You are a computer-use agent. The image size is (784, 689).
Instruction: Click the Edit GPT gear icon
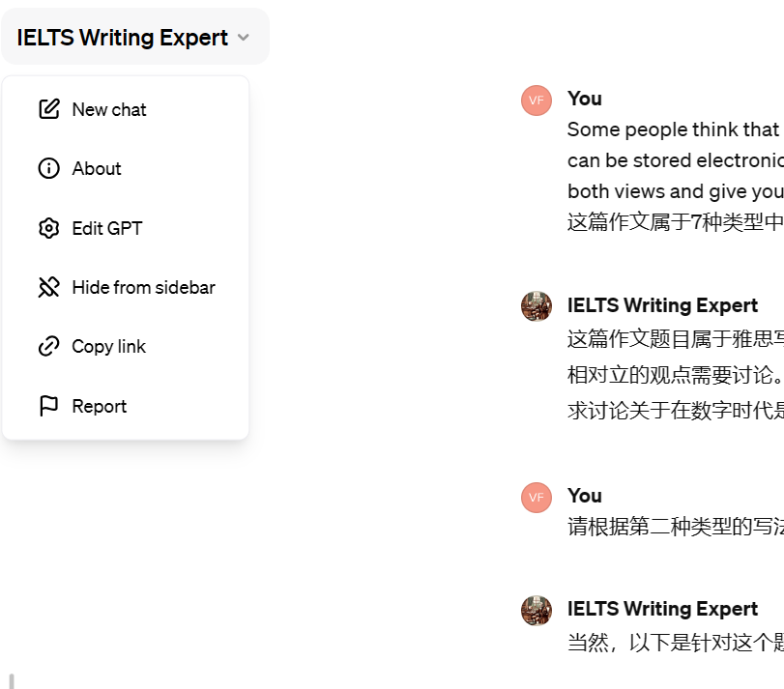pyautogui.click(x=49, y=228)
